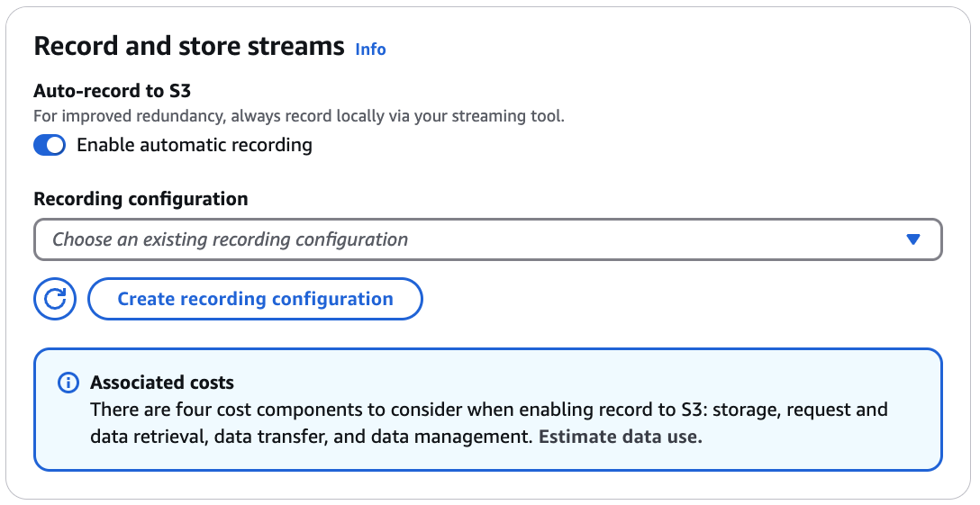Toggle the automatic recording switch
The height and width of the screenshot is (505, 980).
coord(50,145)
